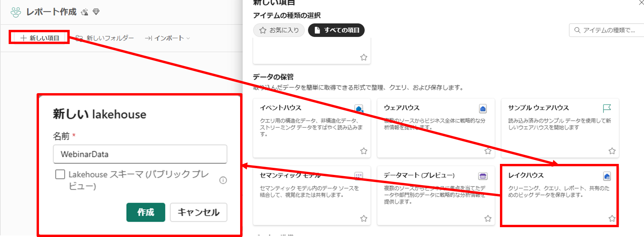Screen dimensions: 644x237
Task: Favorite the イベントハウス card with its star
Action: point(364,151)
